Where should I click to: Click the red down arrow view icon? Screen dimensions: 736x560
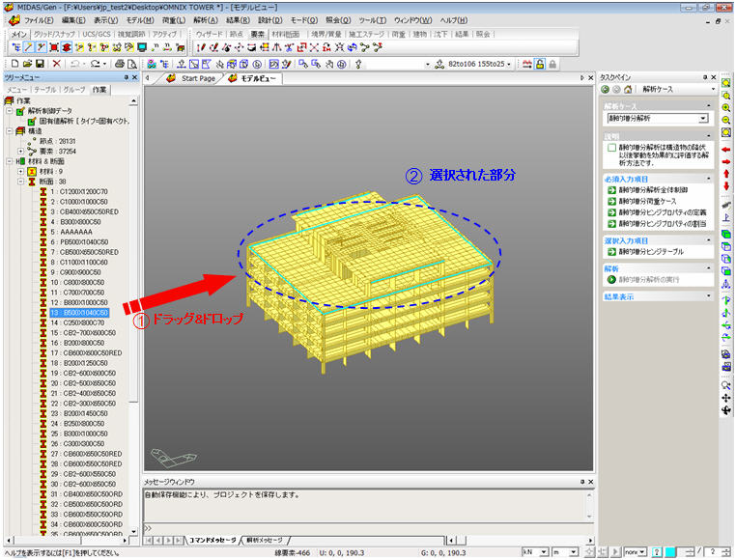pos(726,186)
